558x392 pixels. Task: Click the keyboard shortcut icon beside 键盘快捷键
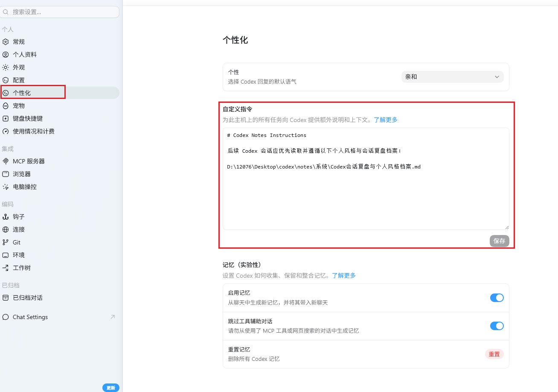point(6,119)
